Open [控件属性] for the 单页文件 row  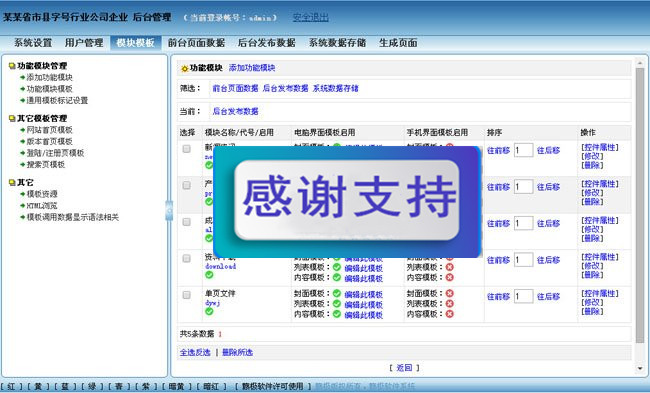[599, 293]
